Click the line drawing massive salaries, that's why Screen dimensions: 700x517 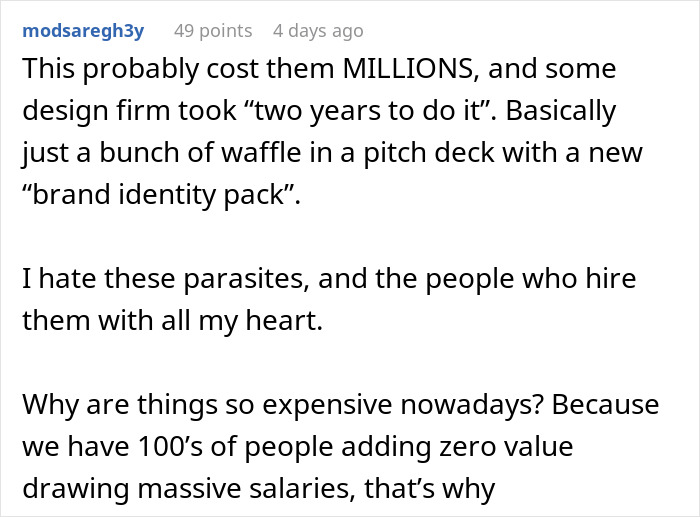point(258,488)
